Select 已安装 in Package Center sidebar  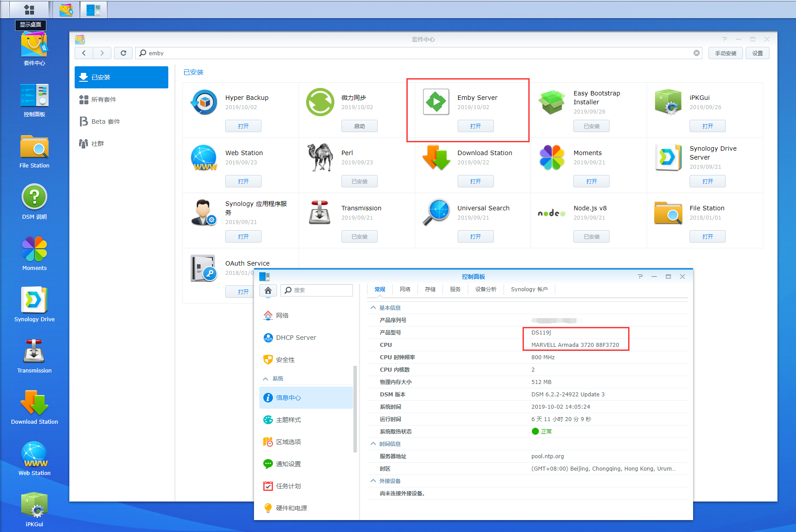tap(121, 77)
